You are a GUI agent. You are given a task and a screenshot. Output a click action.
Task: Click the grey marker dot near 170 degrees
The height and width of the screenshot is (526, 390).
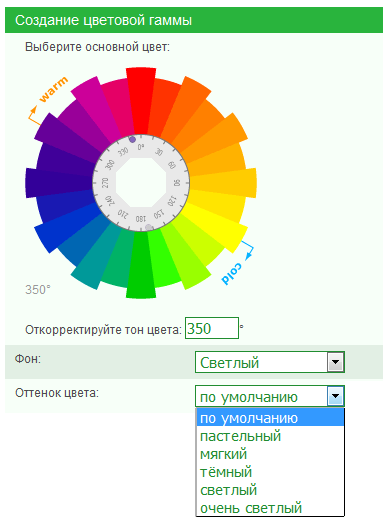pos(149,228)
